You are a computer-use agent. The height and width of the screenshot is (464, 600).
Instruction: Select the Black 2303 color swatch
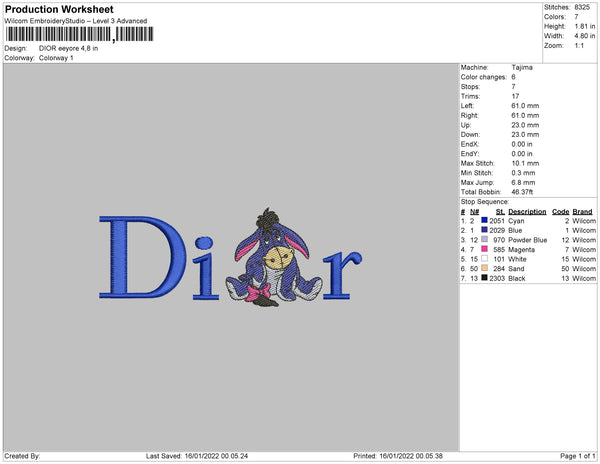click(484, 277)
